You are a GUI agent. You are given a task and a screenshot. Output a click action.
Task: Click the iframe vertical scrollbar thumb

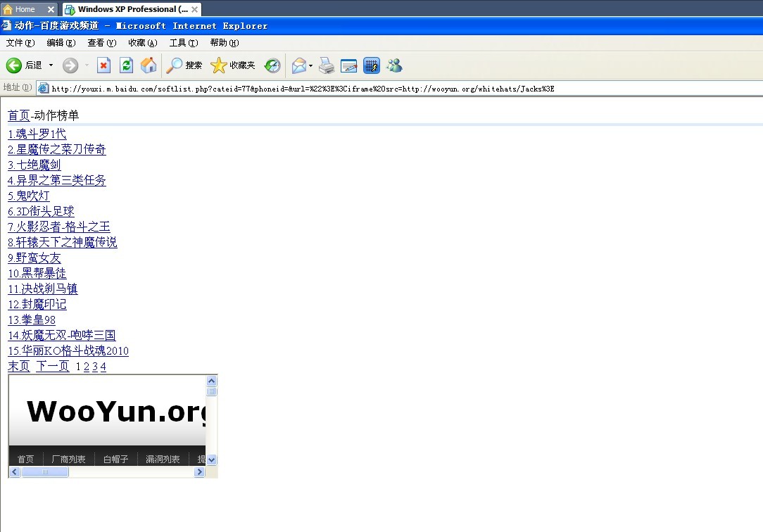pyautogui.click(x=212, y=391)
